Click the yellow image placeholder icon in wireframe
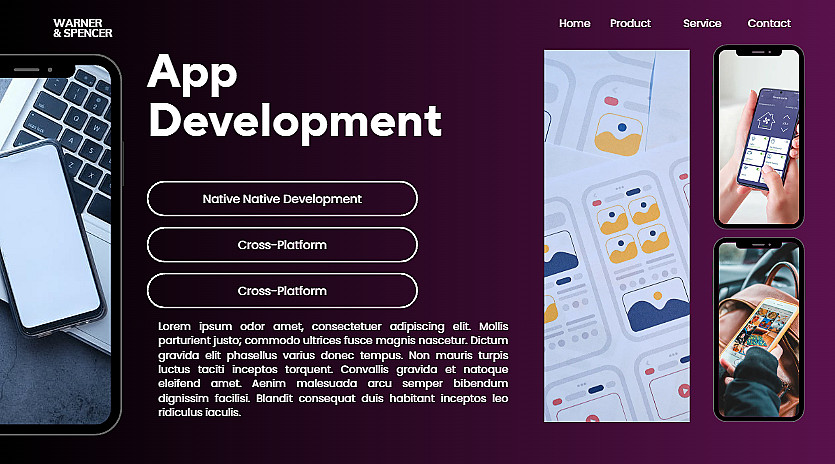 coord(618,134)
